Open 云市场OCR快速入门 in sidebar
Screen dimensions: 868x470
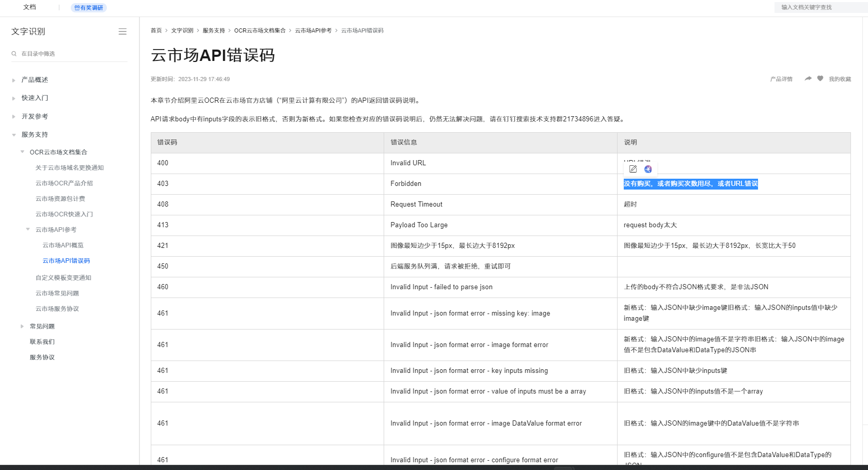point(64,214)
